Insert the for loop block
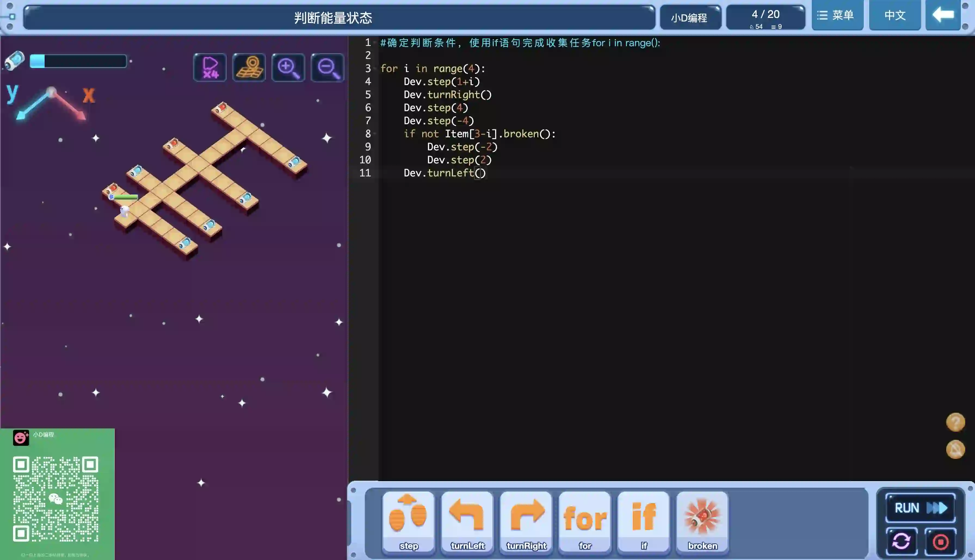 click(585, 522)
